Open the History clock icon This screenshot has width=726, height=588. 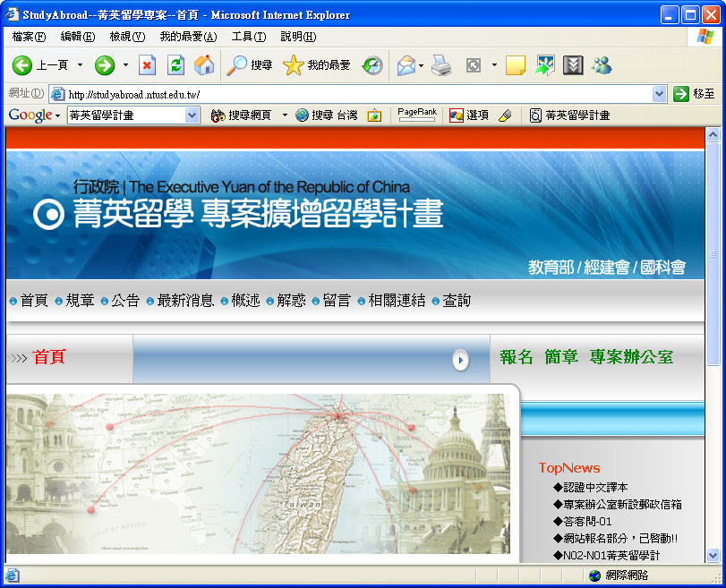click(372, 65)
